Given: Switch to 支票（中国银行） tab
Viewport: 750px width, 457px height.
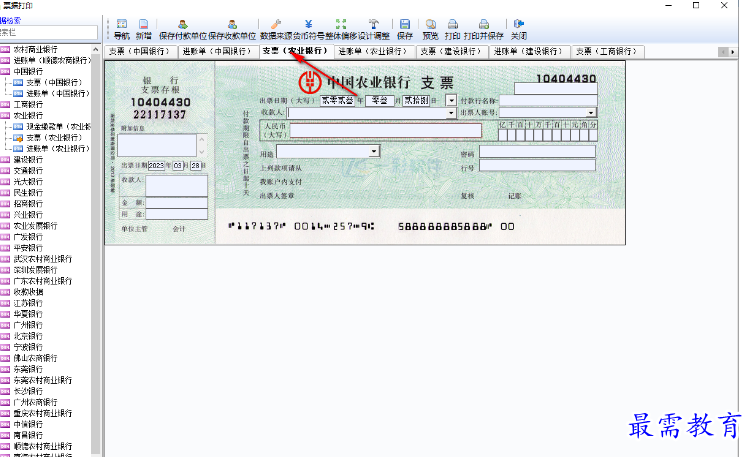Looking at the screenshot, I should click(x=140, y=51).
